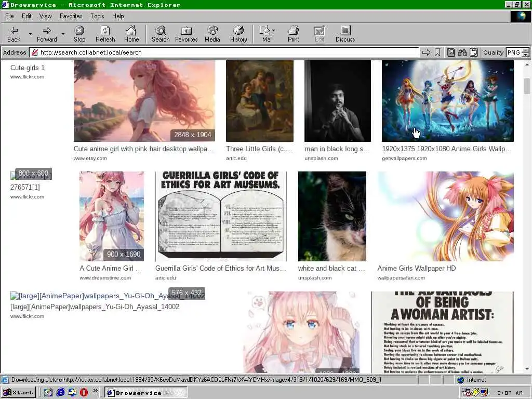
Task: Click 'wallpapersafari.com' source text
Action: click(401, 278)
